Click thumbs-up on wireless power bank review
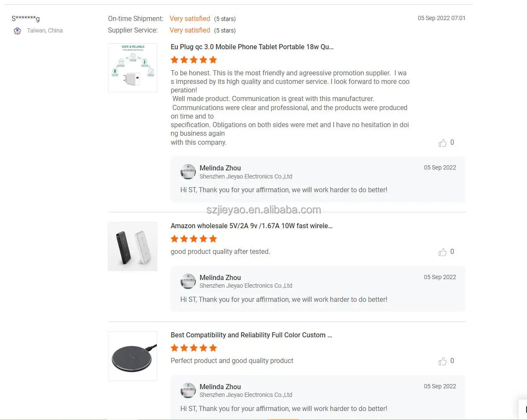Viewport: 527px width, 420px height. 443,252
